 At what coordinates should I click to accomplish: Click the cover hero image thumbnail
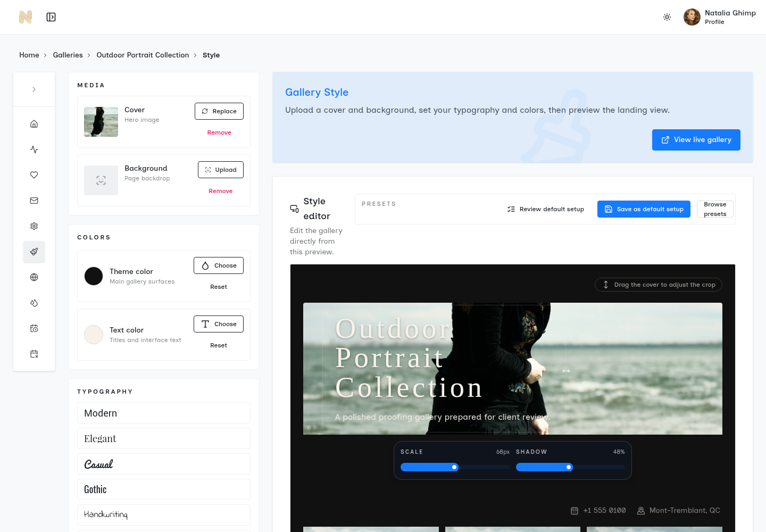[101, 122]
